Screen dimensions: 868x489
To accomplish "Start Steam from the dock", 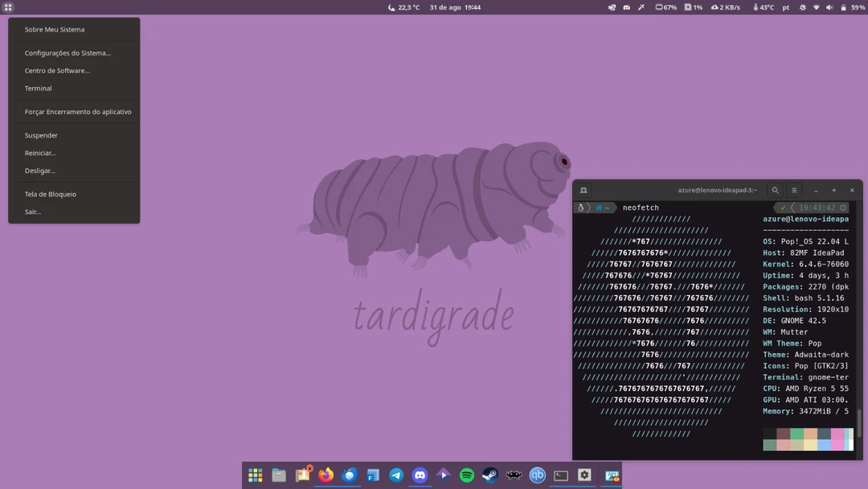I will point(489,475).
